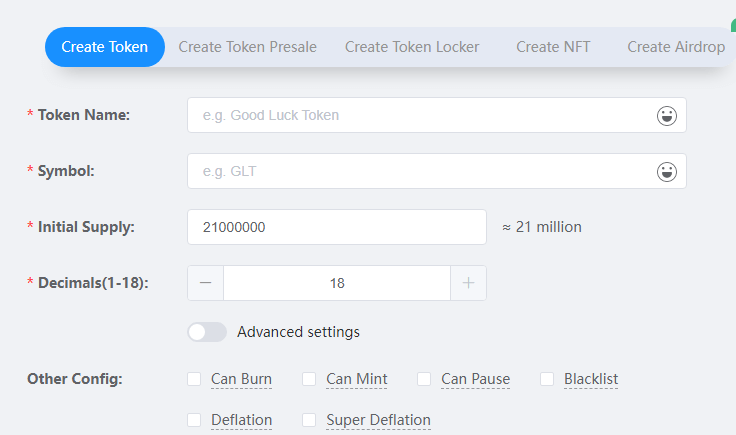Go to the Create NFT tab
This screenshot has height=435, width=736.
point(553,47)
